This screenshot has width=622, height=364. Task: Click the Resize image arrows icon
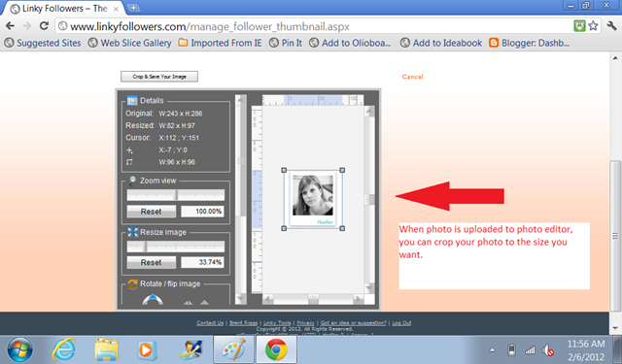click(x=132, y=232)
